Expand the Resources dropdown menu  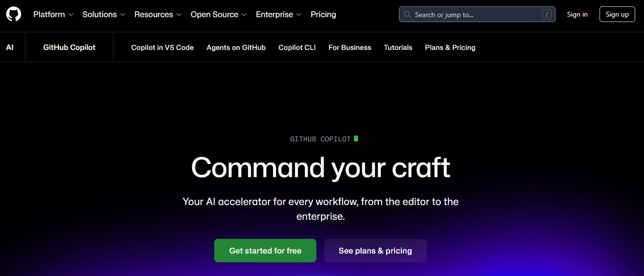tap(158, 15)
